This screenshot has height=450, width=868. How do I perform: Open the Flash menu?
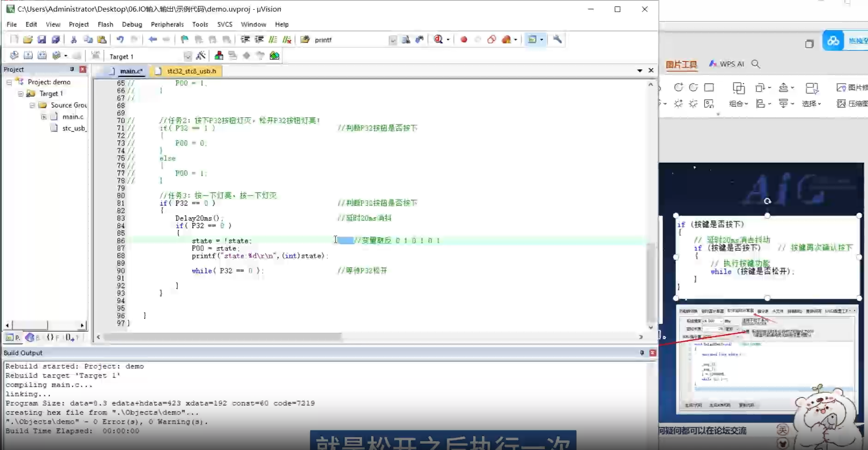click(x=105, y=24)
